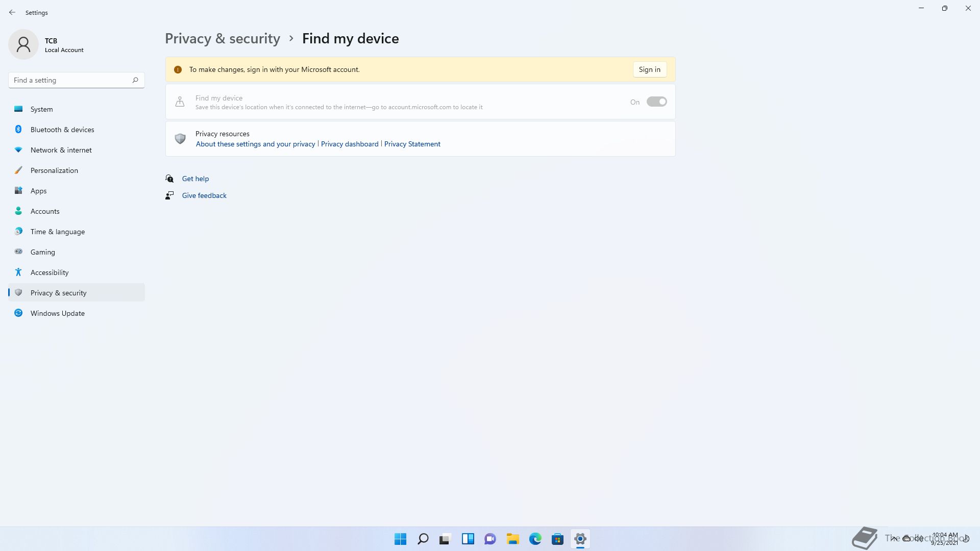The image size is (980, 551).
Task: Click the Sign in button
Action: pos(650,69)
